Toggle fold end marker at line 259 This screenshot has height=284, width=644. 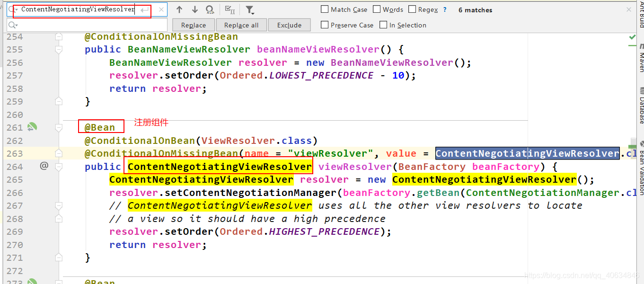click(59, 101)
